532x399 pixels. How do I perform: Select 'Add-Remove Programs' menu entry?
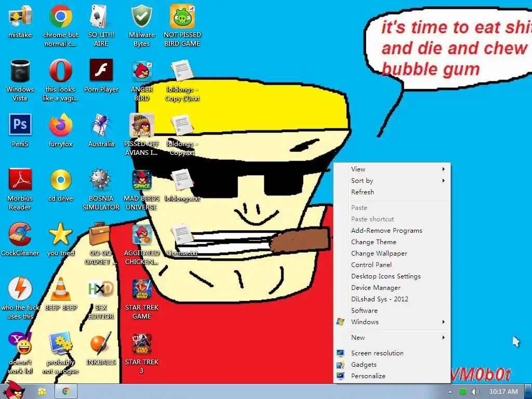tap(392, 230)
